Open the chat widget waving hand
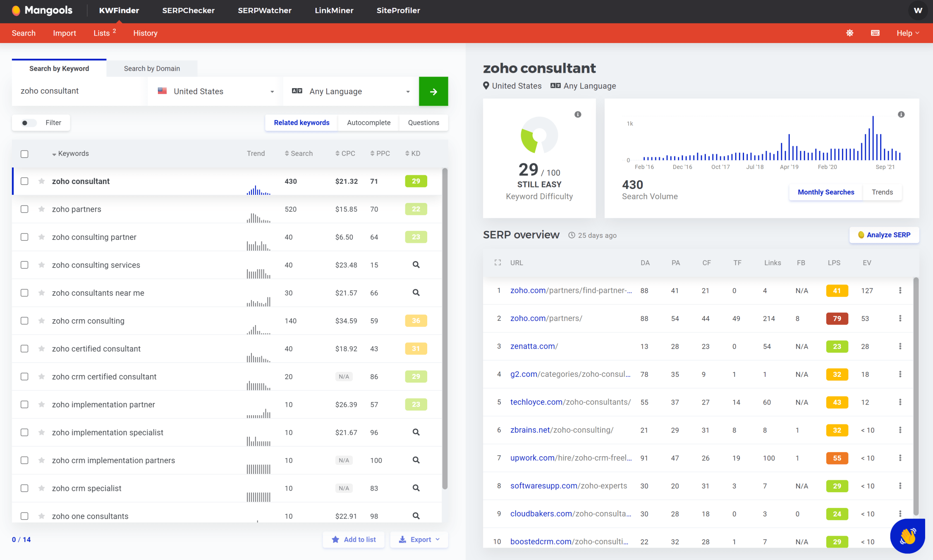 pos(907,536)
